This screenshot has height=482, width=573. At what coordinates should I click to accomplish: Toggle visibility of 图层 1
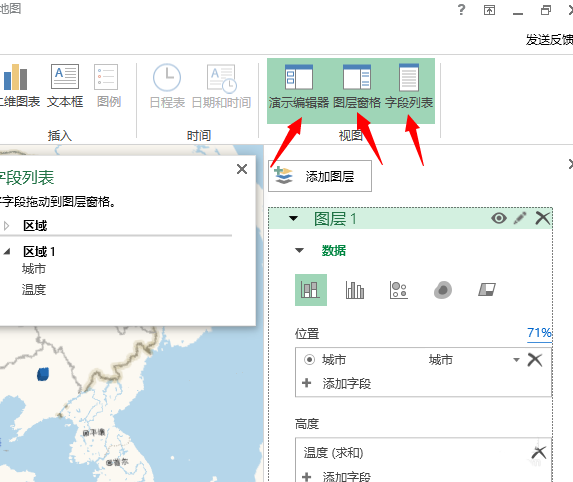coord(499,219)
